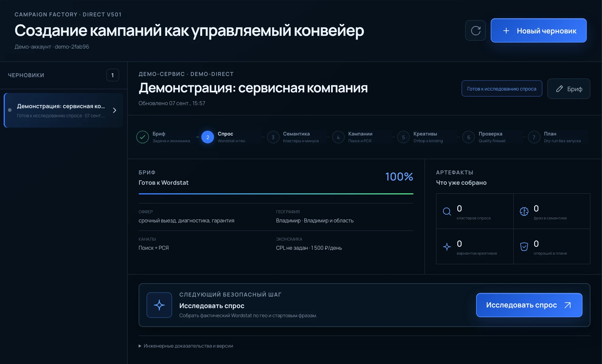Click the Готов к Wordstat heading
Image resolution: width=602 pixels, height=364 pixels.
(164, 183)
